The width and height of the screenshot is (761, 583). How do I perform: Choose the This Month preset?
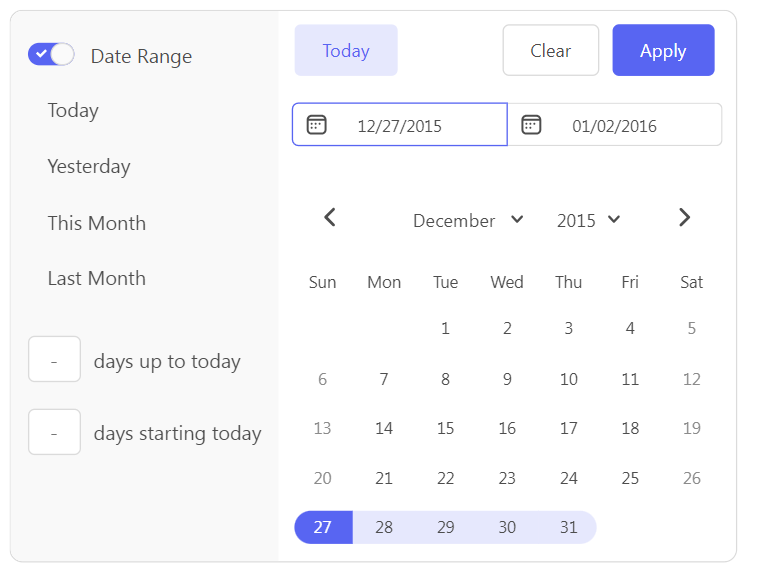click(x=97, y=223)
